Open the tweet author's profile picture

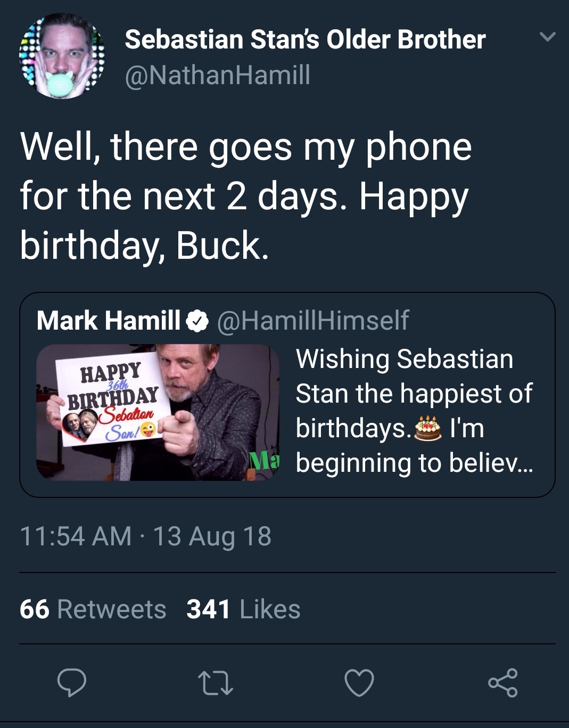click(x=62, y=56)
